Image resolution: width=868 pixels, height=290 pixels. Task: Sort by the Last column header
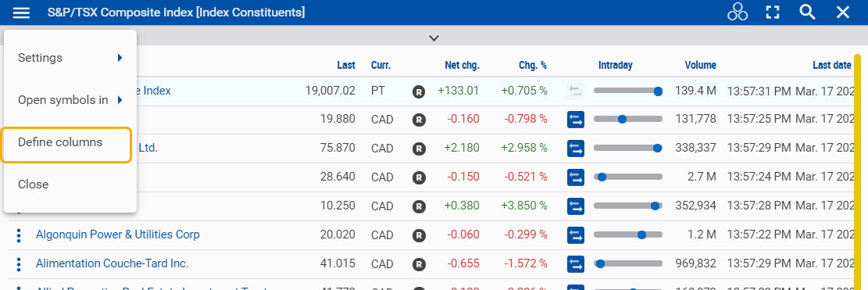click(x=346, y=66)
